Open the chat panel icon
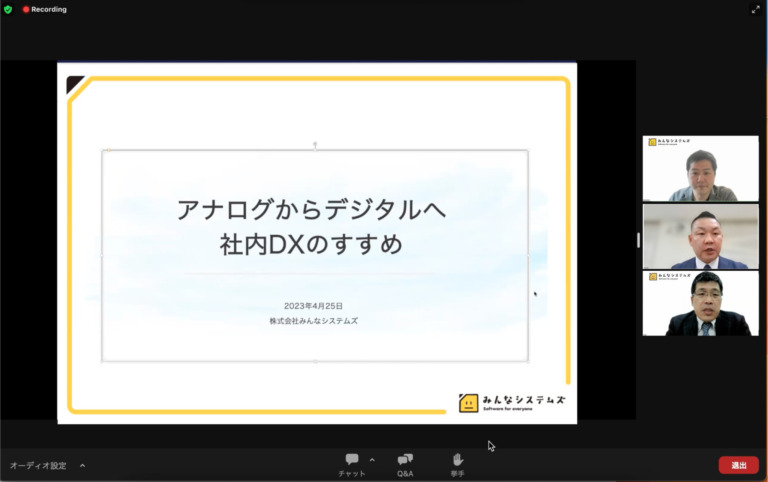 (352, 459)
